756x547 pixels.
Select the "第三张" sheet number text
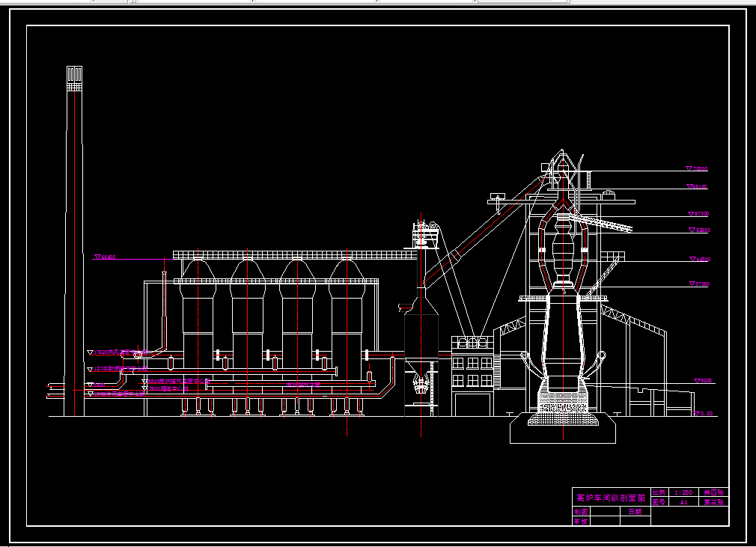pyautogui.click(x=713, y=501)
